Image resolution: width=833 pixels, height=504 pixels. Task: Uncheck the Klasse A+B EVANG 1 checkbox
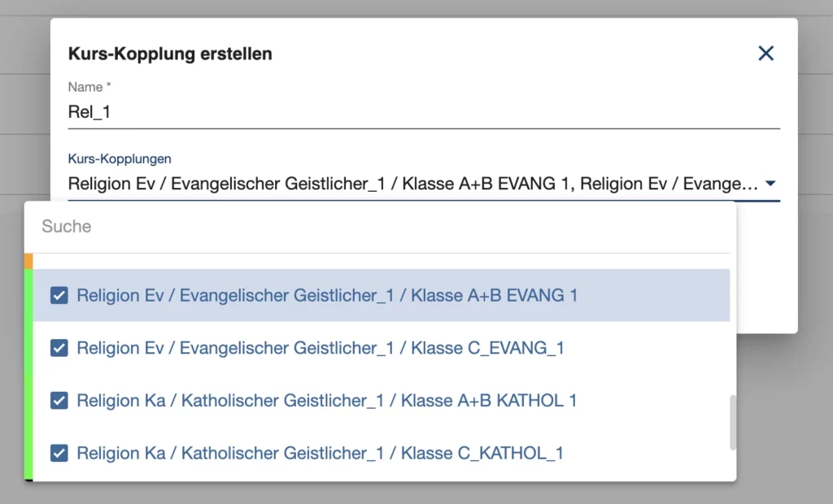[59, 295]
